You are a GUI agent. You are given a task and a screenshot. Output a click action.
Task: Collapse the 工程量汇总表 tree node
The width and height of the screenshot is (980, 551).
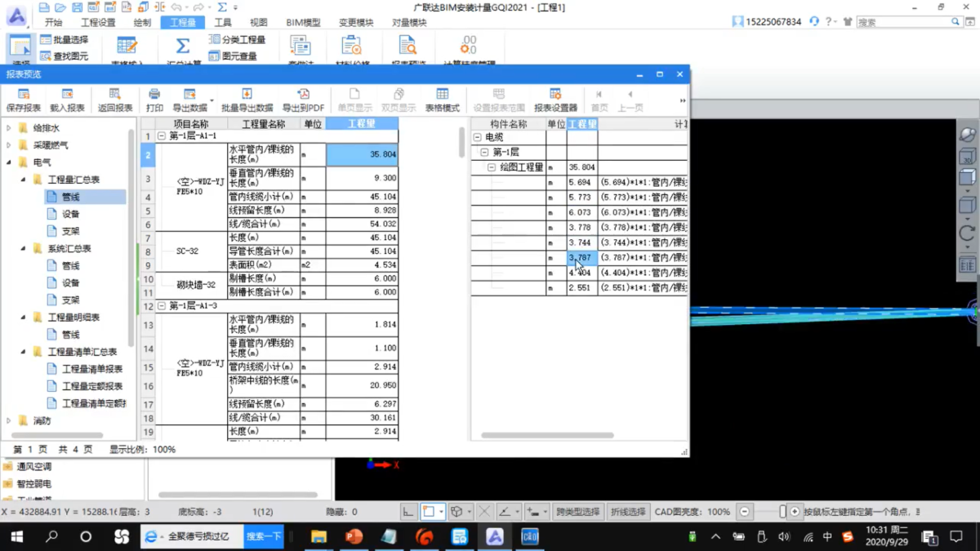pyautogui.click(x=23, y=180)
